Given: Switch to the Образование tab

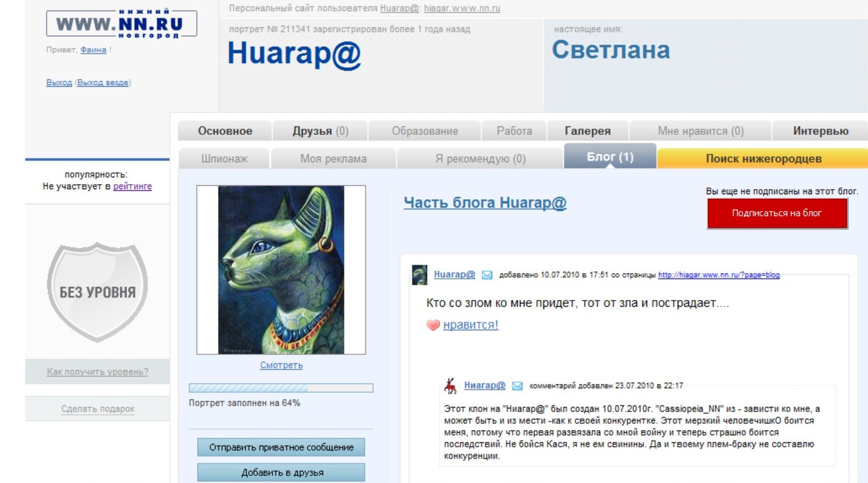Looking at the screenshot, I should click(425, 131).
